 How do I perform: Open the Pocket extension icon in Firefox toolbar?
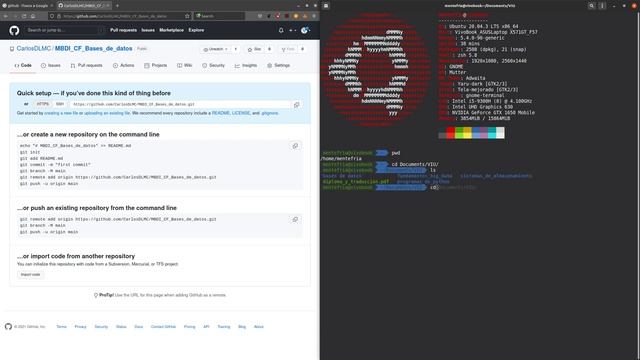pos(260,16)
